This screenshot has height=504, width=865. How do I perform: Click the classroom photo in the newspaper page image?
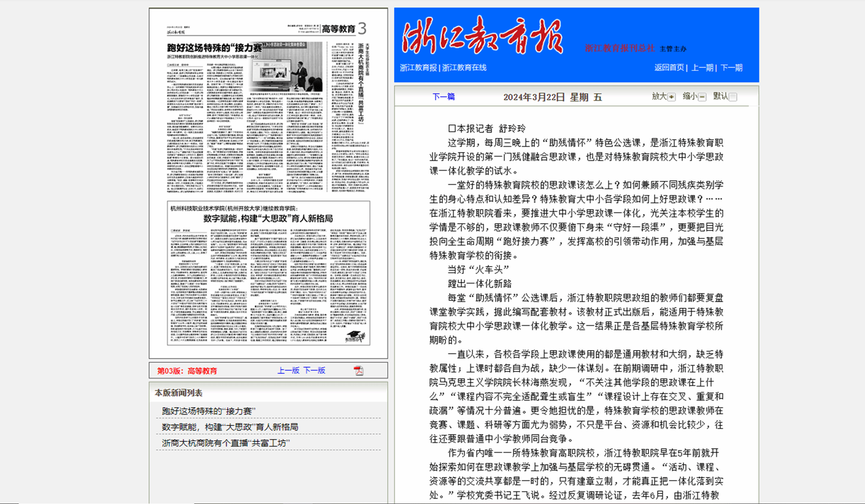pyautogui.click(x=285, y=67)
